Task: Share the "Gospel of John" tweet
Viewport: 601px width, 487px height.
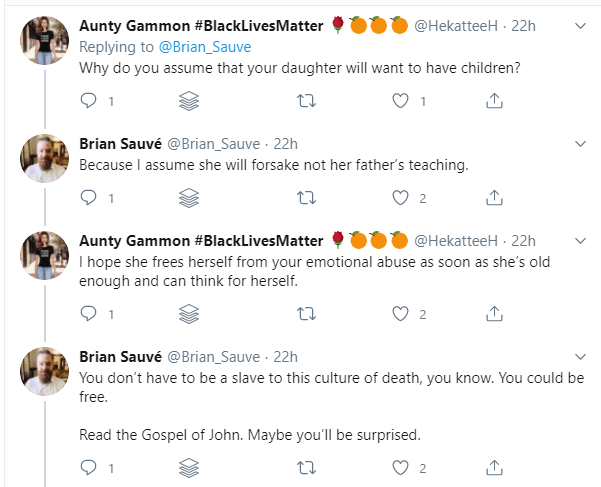Action: (493, 467)
